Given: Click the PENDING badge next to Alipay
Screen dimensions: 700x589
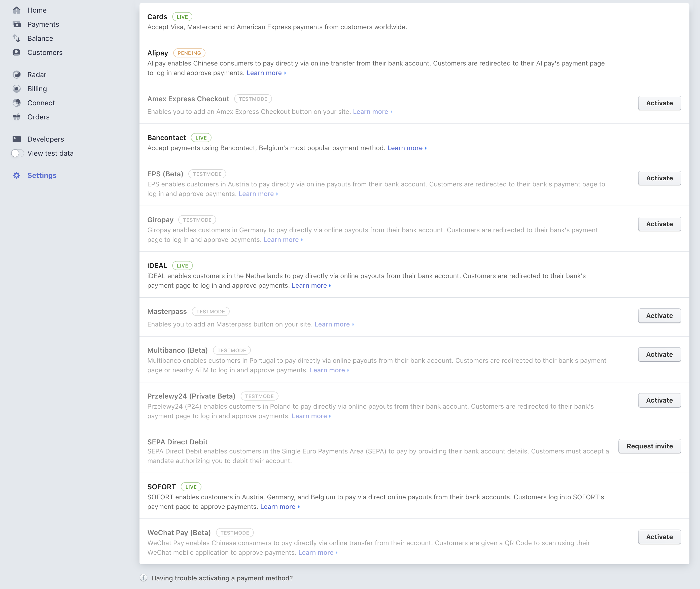Looking at the screenshot, I should tap(189, 53).
